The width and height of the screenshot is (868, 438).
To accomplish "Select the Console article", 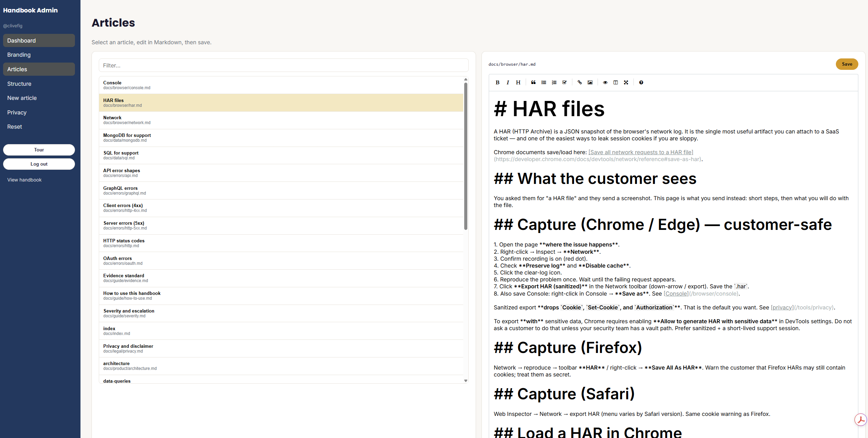I will [x=281, y=85].
